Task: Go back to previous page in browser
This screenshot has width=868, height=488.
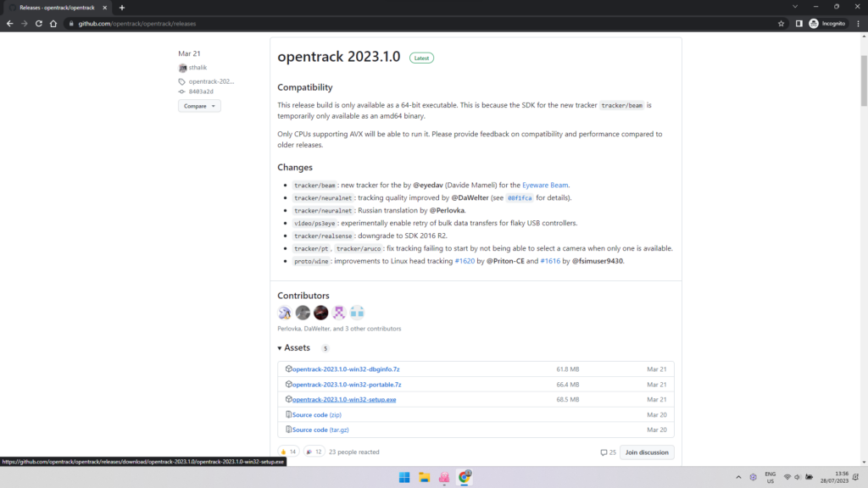Action: pyautogui.click(x=9, y=24)
